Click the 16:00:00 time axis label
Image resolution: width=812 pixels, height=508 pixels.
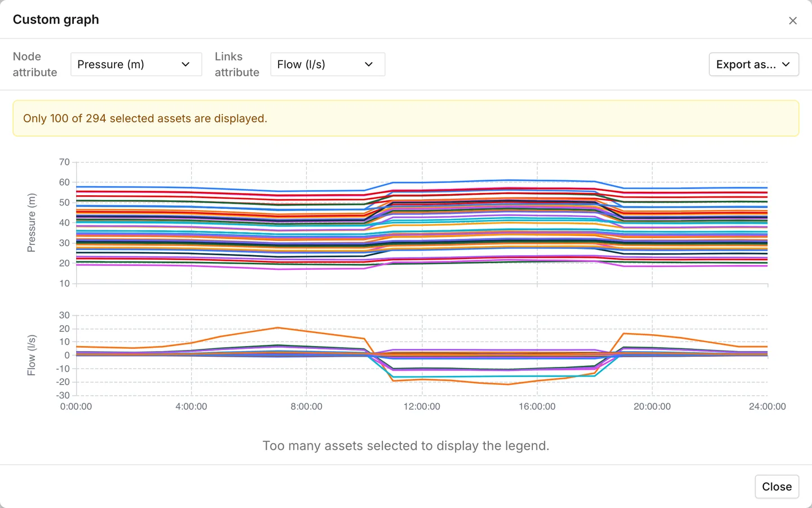pyautogui.click(x=537, y=406)
